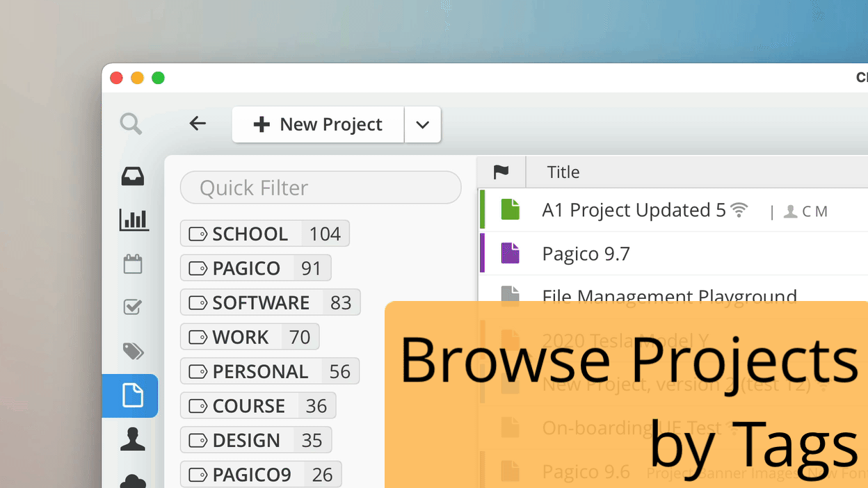Click purple document icon of Pagico 9.7
The height and width of the screenshot is (488, 868).
pos(511,253)
